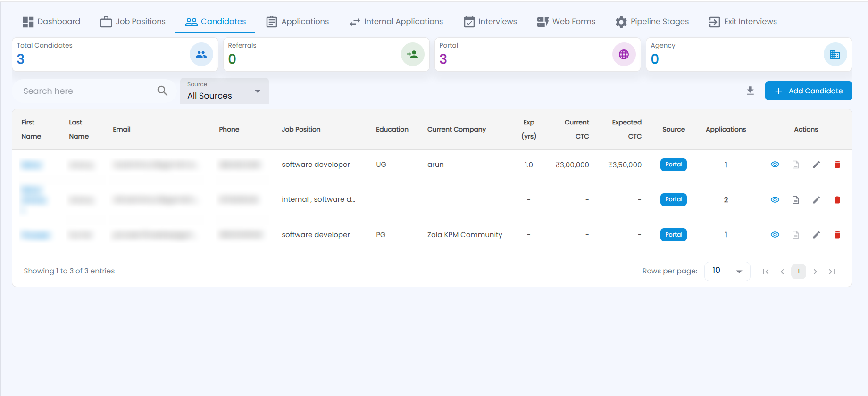Delete the arun company candidate

[x=837, y=165]
